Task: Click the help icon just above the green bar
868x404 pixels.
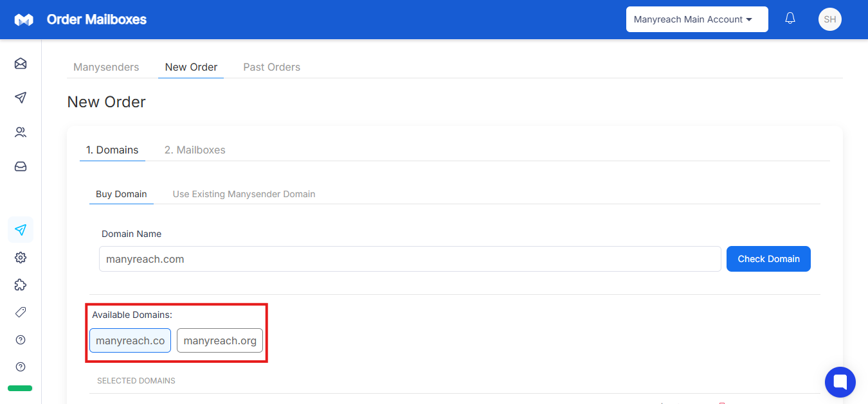Action: (21, 367)
